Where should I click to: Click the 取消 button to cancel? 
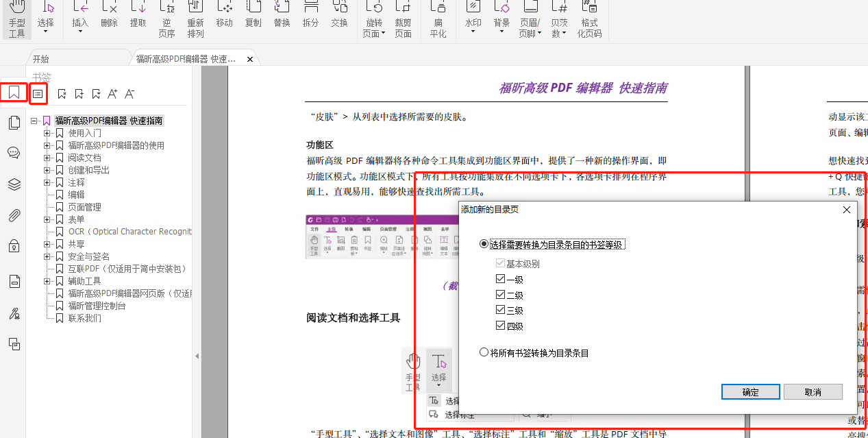[x=813, y=391]
